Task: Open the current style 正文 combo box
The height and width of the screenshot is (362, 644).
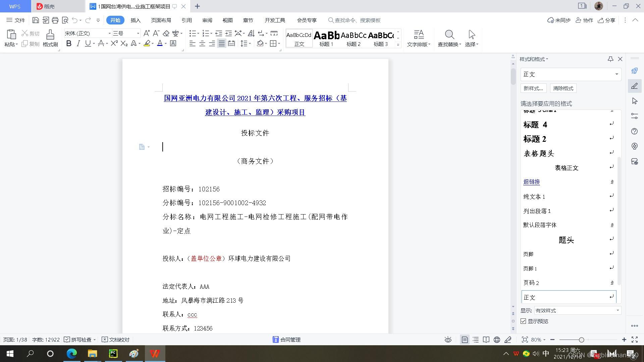Action: point(571,74)
